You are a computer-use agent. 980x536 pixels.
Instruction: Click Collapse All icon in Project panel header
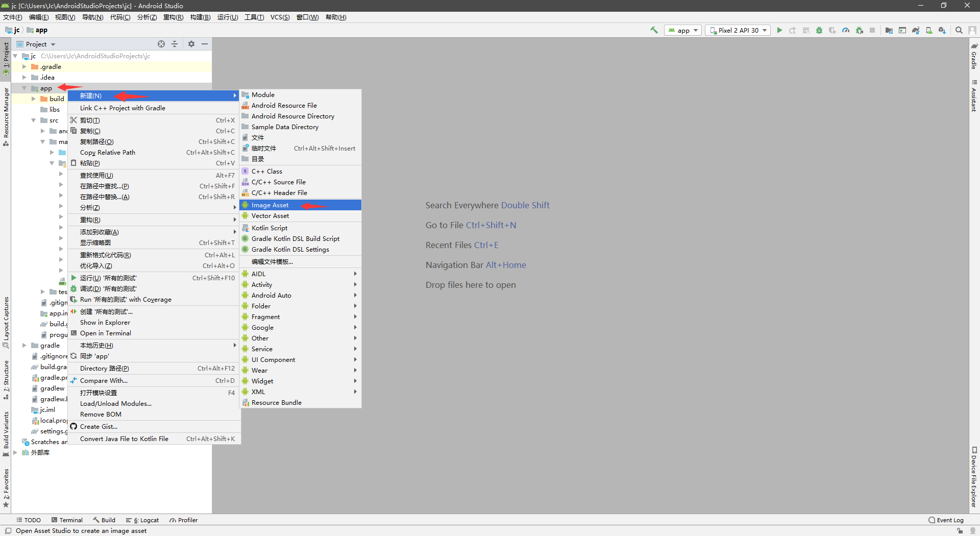point(175,44)
